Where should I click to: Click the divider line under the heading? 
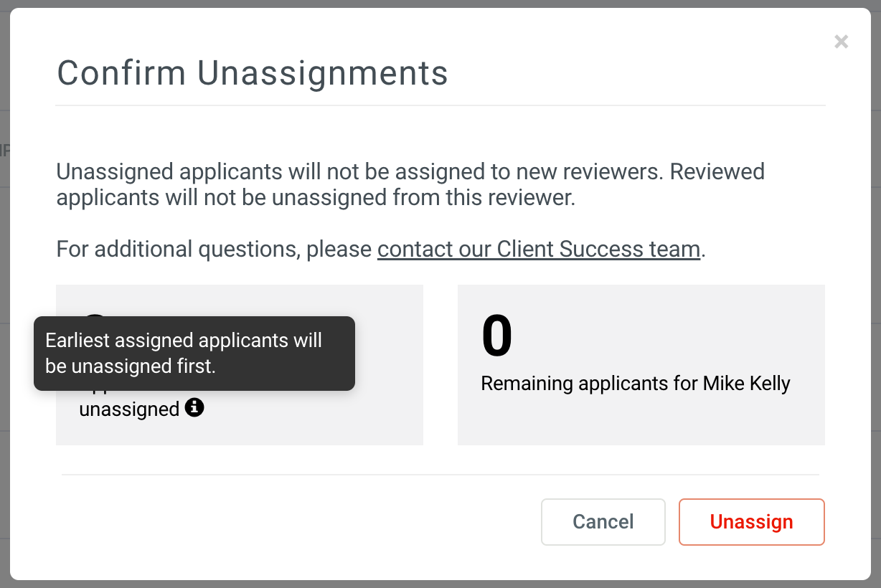440,105
